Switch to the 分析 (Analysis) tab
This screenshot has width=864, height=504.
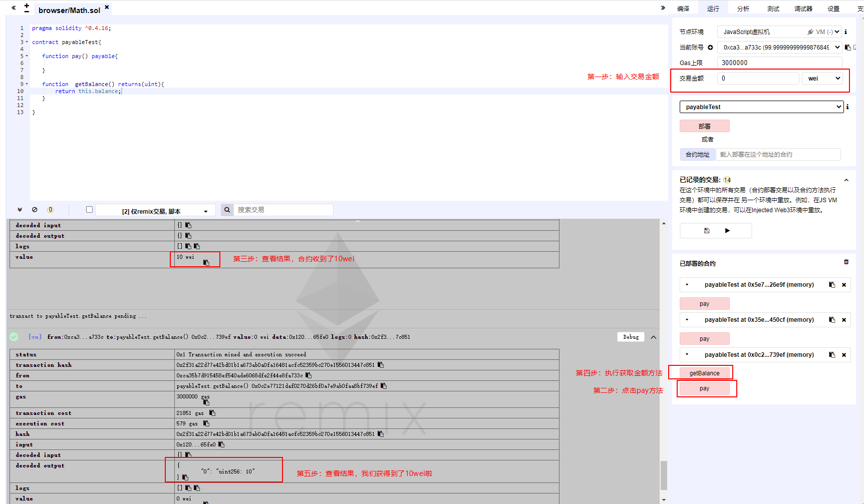click(x=743, y=9)
